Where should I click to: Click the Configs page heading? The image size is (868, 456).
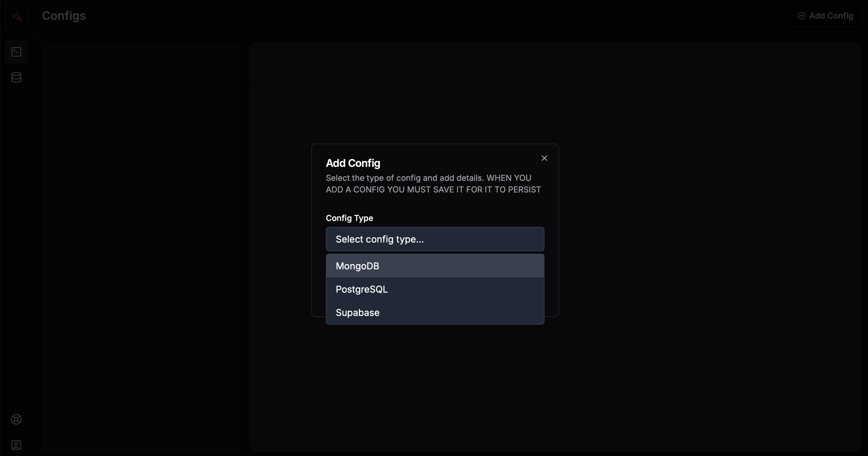click(x=64, y=16)
